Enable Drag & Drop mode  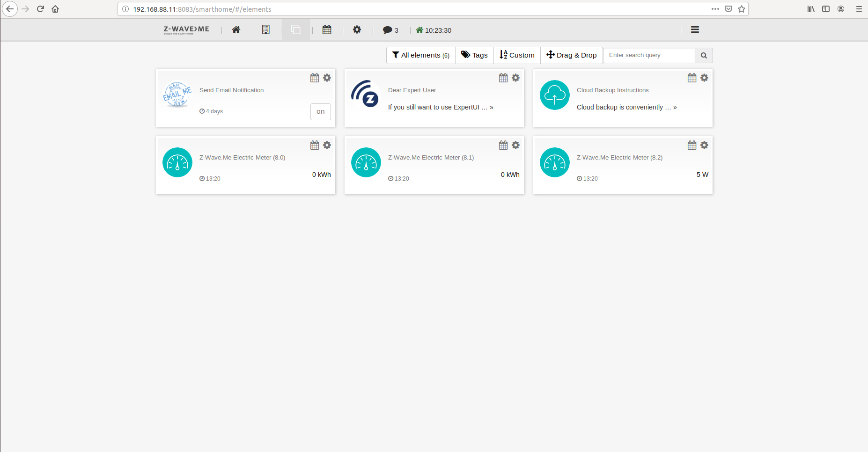point(572,55)
